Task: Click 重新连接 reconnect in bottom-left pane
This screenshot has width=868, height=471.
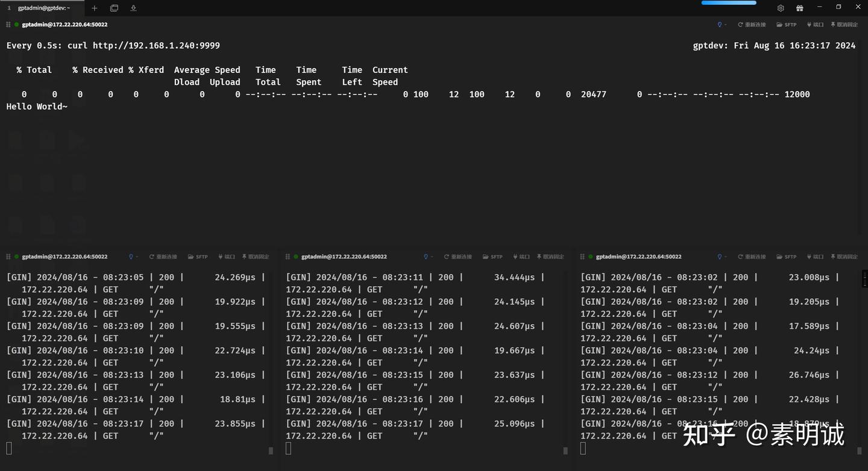Action: pos(163,257)
